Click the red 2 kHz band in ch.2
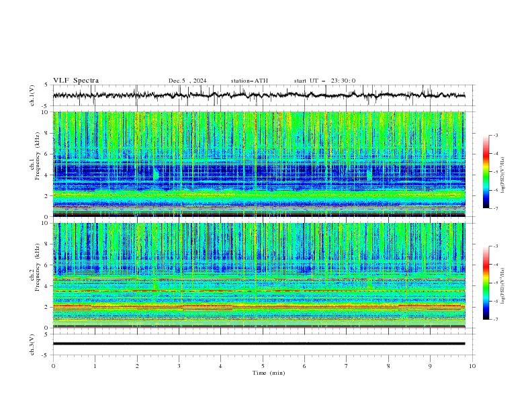The height and width of the screenshot is (411, 532). pyautogui.click(x=259, y=306)
